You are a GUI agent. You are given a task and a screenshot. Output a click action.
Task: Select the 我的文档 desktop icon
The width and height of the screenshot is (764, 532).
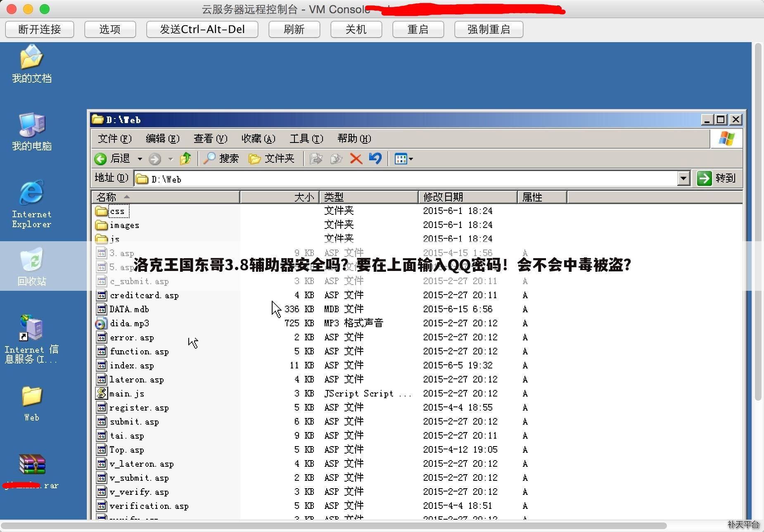click(31, 64)
